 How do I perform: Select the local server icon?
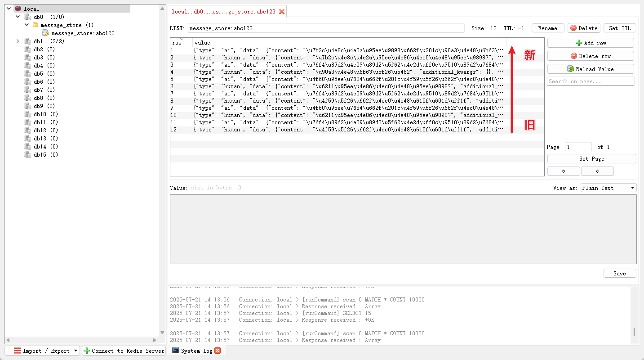[x=18, y=9]
